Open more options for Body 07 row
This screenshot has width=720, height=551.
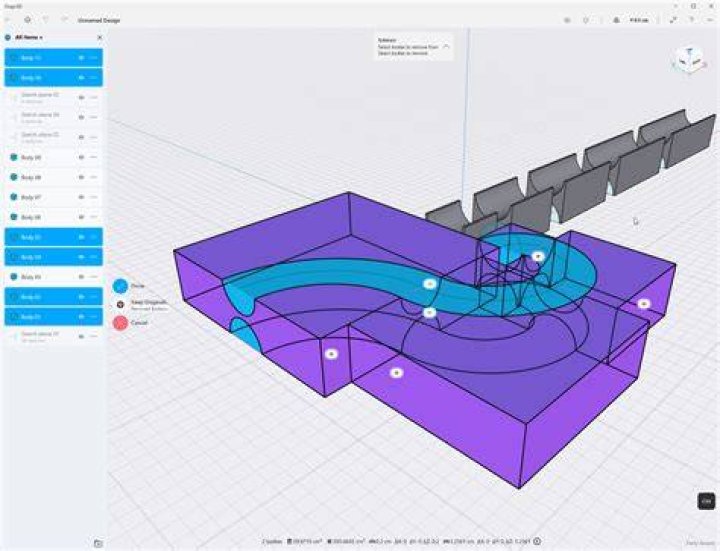tap(94, 197)
